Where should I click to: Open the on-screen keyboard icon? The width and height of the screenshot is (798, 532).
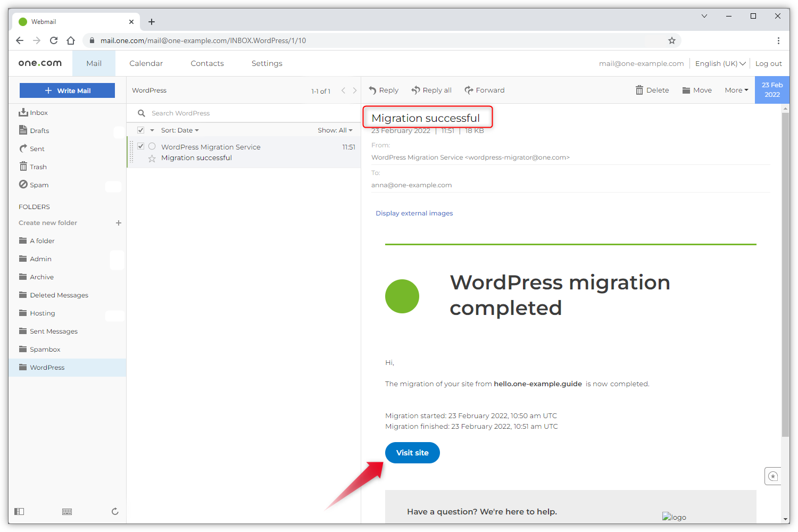coord(67,511)
